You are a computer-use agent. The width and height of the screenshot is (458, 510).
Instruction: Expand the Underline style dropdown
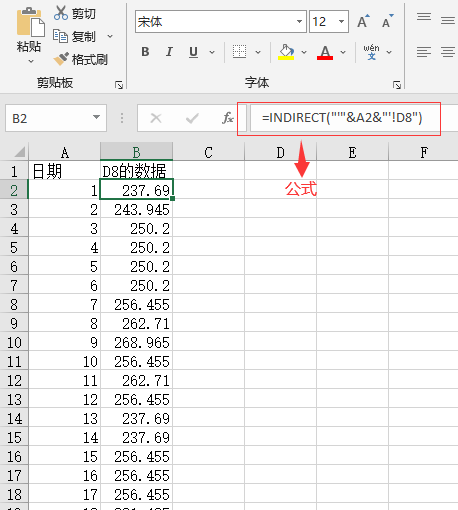click(x=212, y=52)
